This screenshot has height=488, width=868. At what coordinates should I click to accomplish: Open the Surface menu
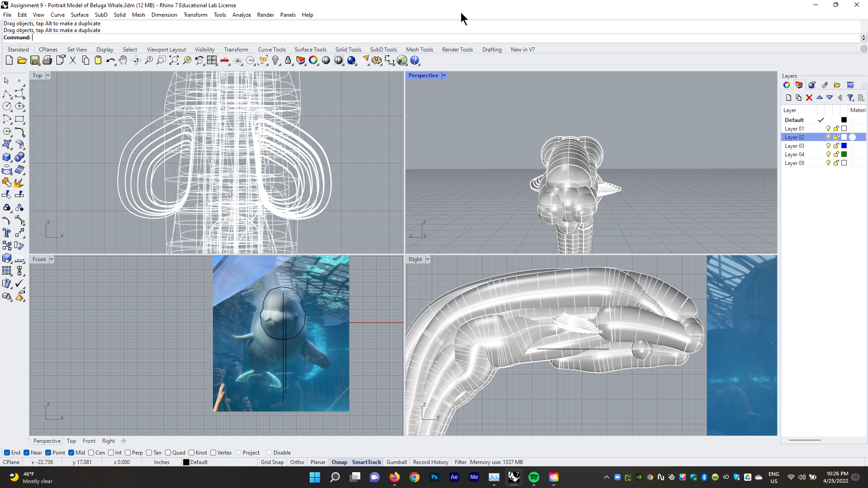pos(80,15)
